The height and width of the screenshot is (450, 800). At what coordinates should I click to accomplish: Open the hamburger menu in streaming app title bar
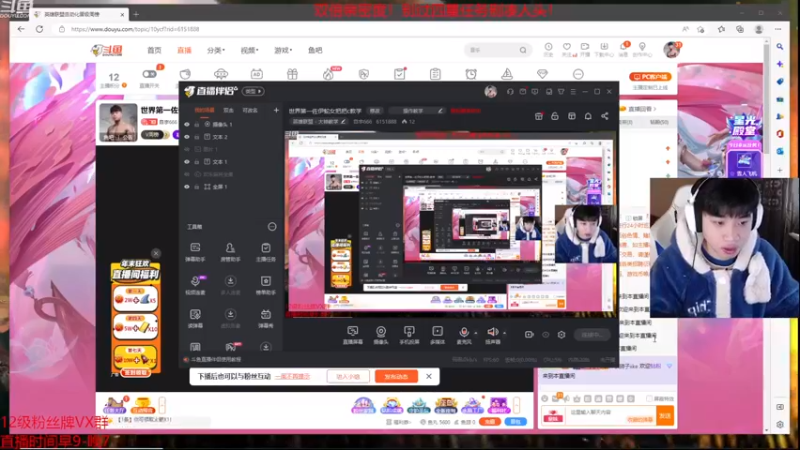[573, 91]
